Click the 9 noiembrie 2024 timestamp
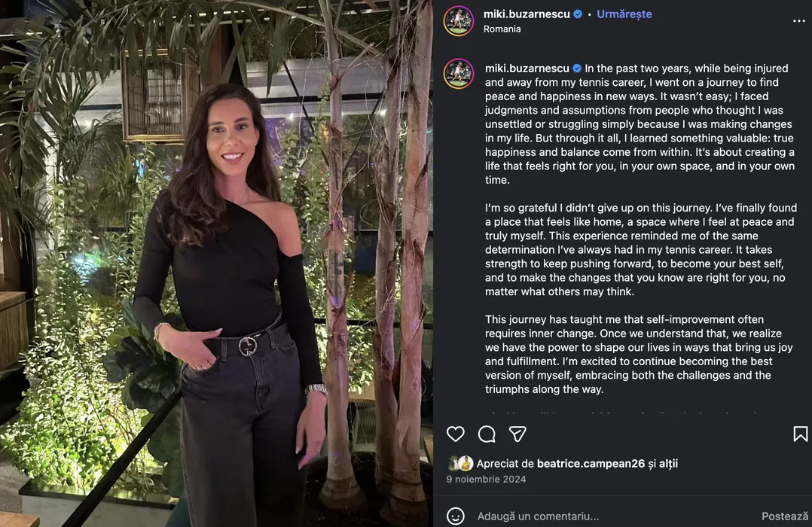The width and height of the screenshot is (812, 527). point(486,479)
